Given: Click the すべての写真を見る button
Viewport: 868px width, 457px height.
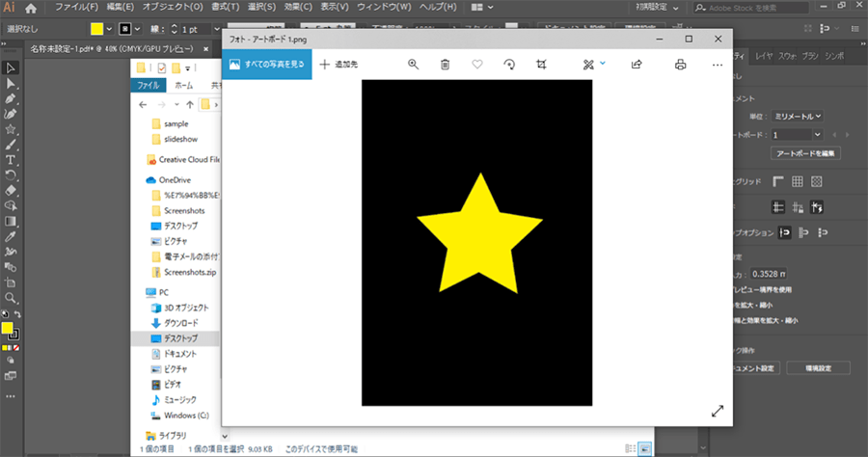Looking at the screenshot, I should [x=267, y=65].
